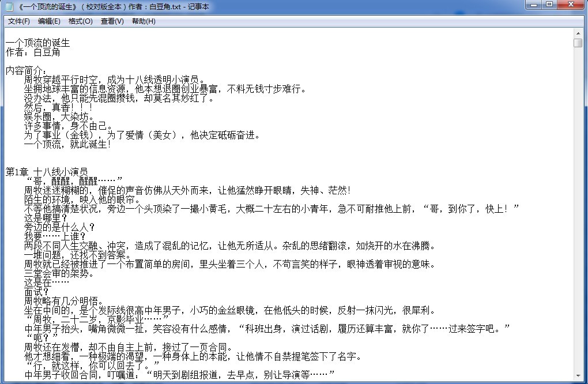Click the vertical scrollbar thumb
This screenshot has height=384, width=588.
pos(578,42)
